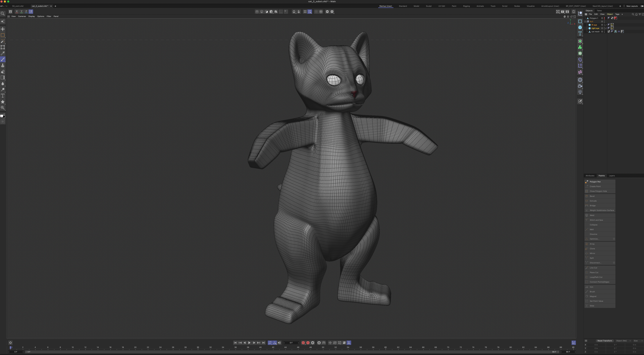The width and height of the screenshot is (644, 355).
Task: Select the Gradient tool
Action: 3,77
